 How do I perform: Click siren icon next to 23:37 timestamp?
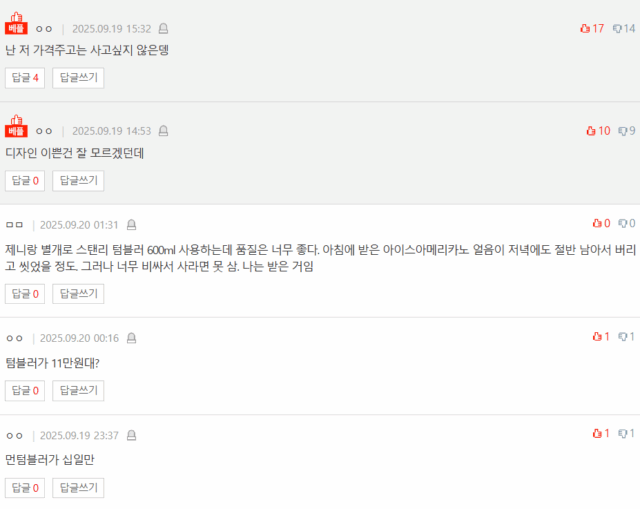(x=131, y=435)
